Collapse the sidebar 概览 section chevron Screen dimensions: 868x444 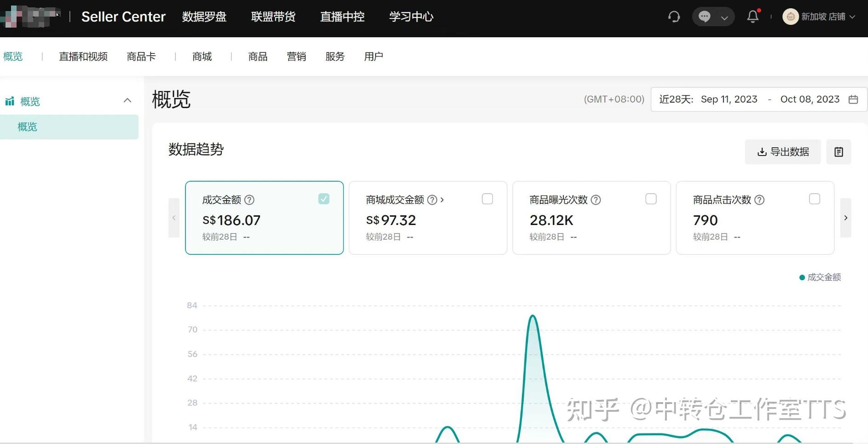(x=127, y=100)
